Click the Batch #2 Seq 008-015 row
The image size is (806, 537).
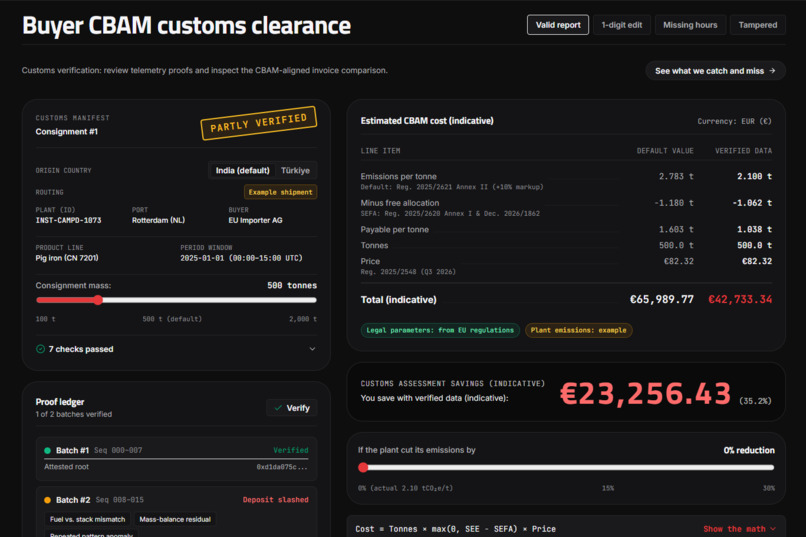tap(176, 500)
